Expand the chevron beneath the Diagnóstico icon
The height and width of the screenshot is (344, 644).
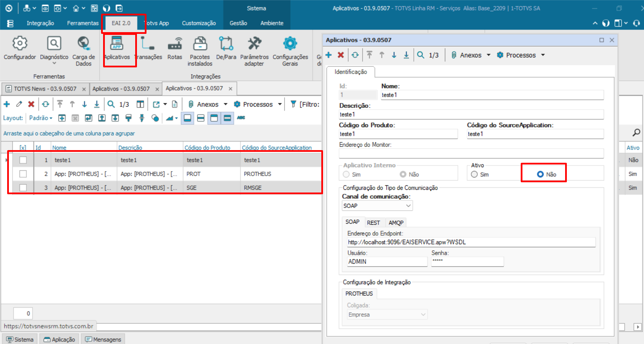pyautogui.click(x=54, y=64)
